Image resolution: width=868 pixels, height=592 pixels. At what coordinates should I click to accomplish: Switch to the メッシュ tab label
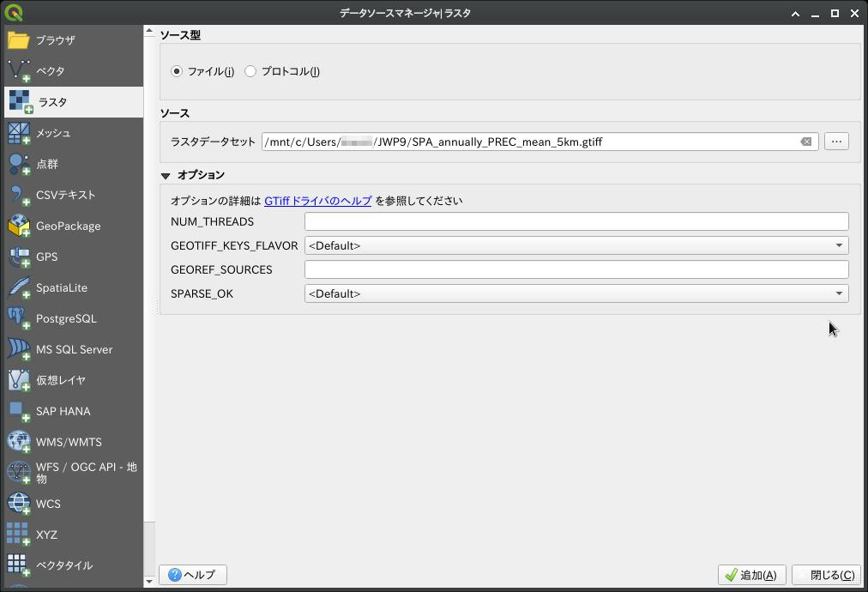pos(54,133)
